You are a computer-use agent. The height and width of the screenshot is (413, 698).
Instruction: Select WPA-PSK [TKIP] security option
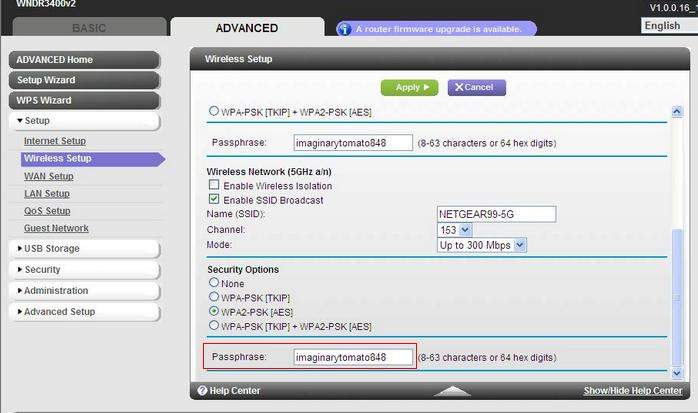[x=214, y=297]
